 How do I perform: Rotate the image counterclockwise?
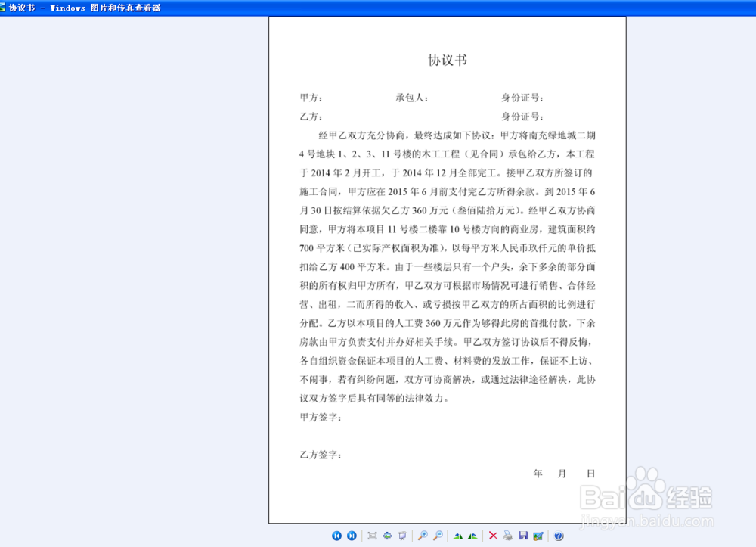point(459,535)
